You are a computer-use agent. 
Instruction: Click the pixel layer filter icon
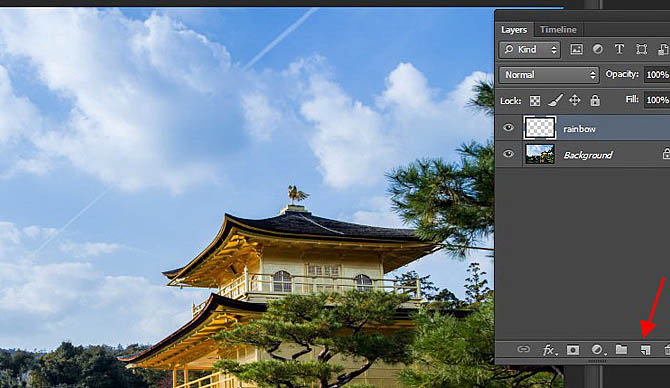tap(576, 50)
